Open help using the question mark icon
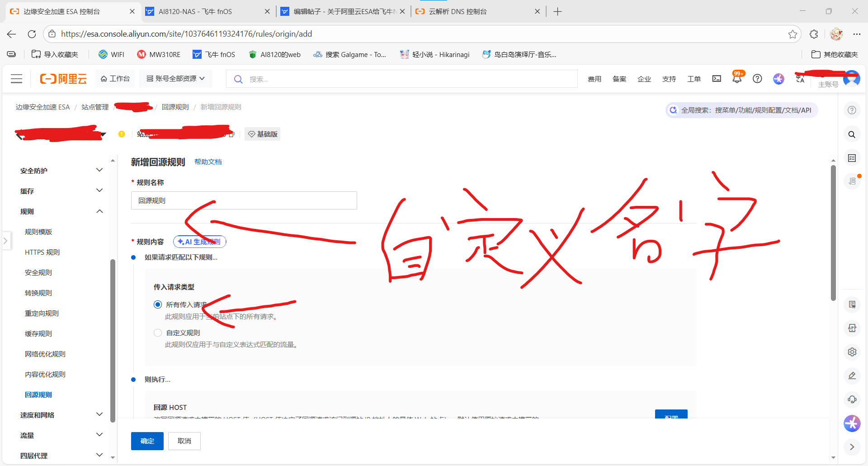The height and width of the screenshot is (466, 868). (x=758, y=78)
